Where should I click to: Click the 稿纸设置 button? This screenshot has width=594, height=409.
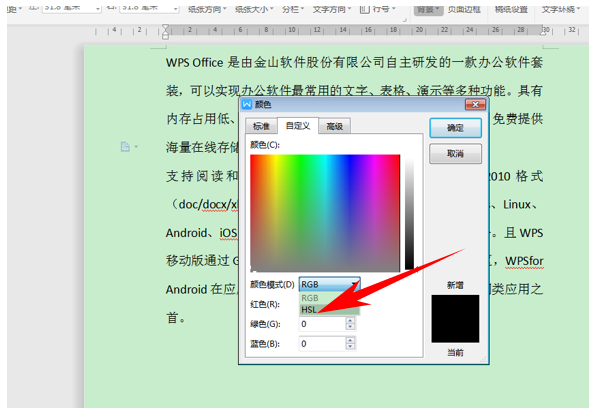point(511,9)
